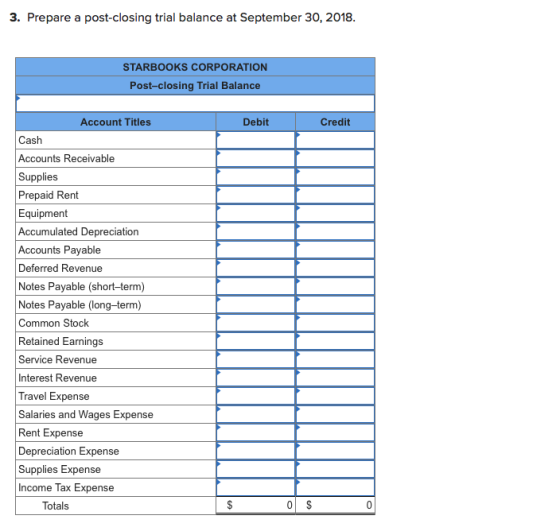This screenshot has height=531, width=560.
Task: Select the Rent Expense debit cell
Action: 255,432
